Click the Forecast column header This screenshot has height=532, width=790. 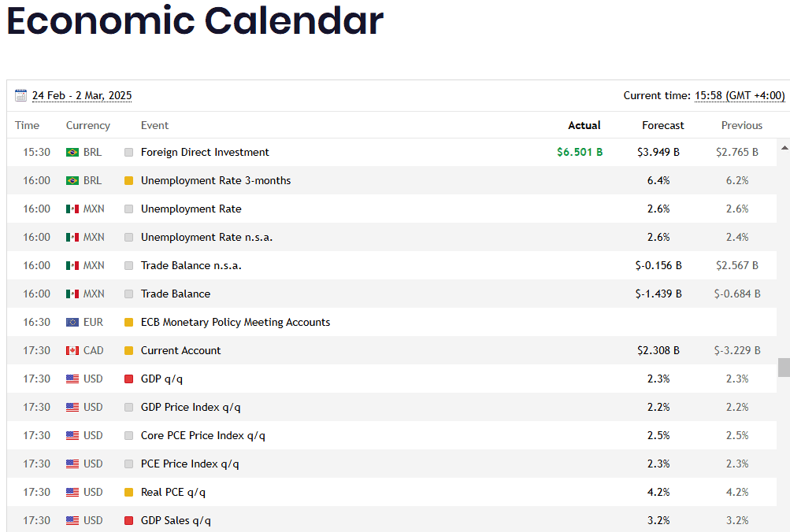(x=662, y=126)
